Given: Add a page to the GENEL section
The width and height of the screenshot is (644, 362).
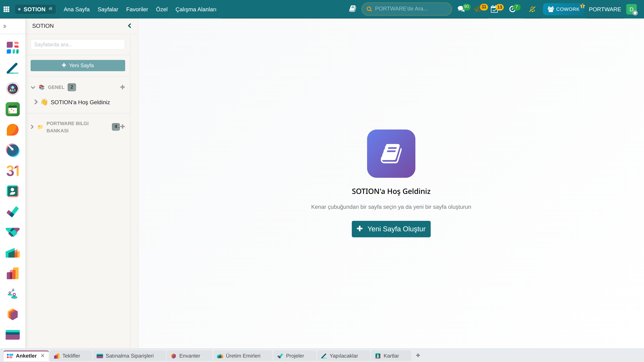Looking at the screenshot, I should click(123, 87).
